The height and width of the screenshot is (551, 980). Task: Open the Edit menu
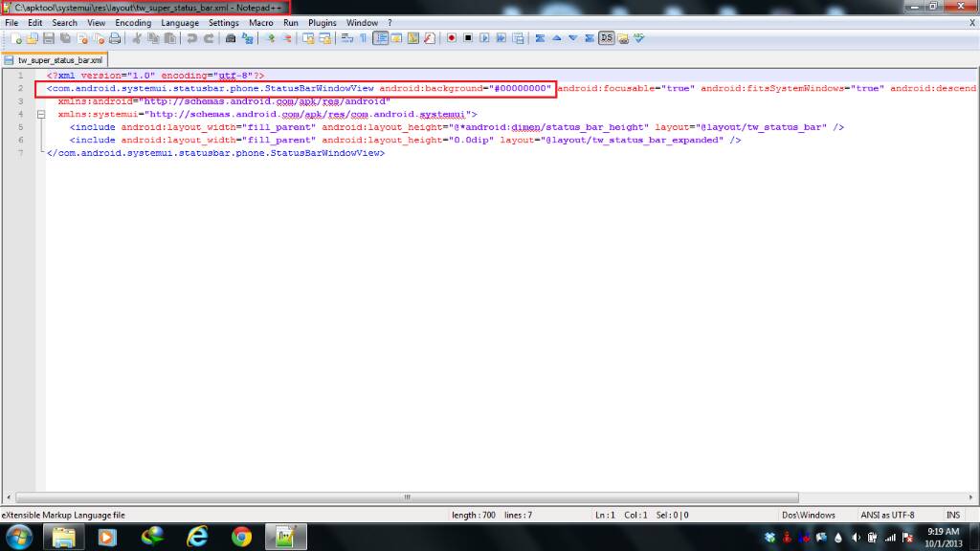click(x=35, y=23)
